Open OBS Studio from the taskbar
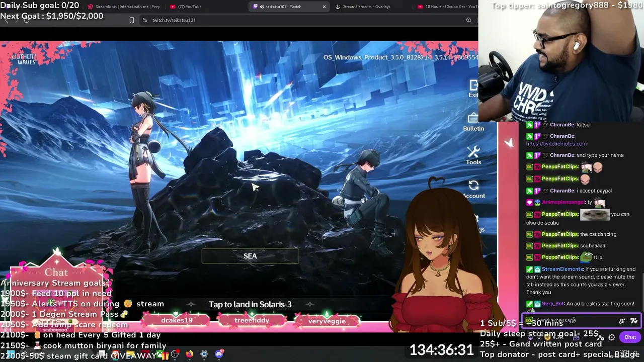Image resolution: width=644 pixels, height=362 pixels. (x=175, y=354)
